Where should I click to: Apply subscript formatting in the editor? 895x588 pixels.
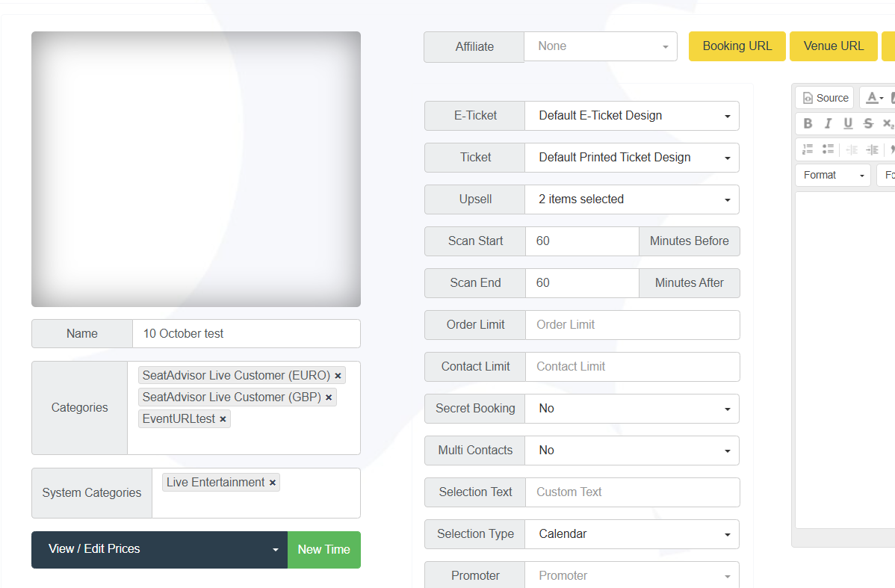pyautogui.click(x=888, y=123)
